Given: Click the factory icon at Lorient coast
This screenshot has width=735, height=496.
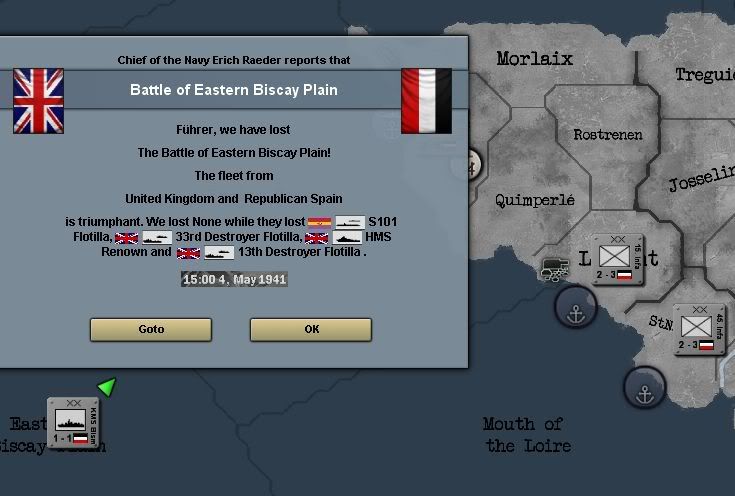Looking at the screenshot, I should point(555,270).
